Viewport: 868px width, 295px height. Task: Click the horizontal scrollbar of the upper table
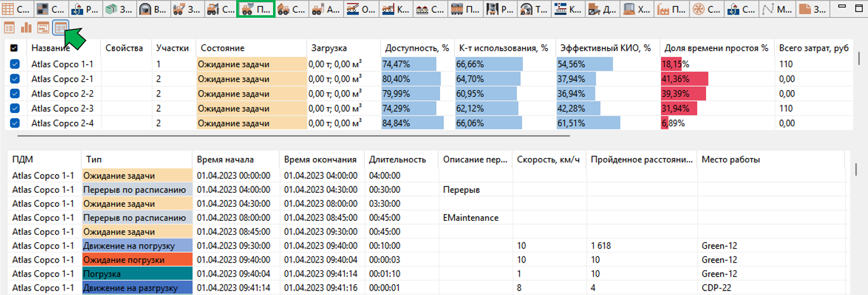tap(293, 135)
